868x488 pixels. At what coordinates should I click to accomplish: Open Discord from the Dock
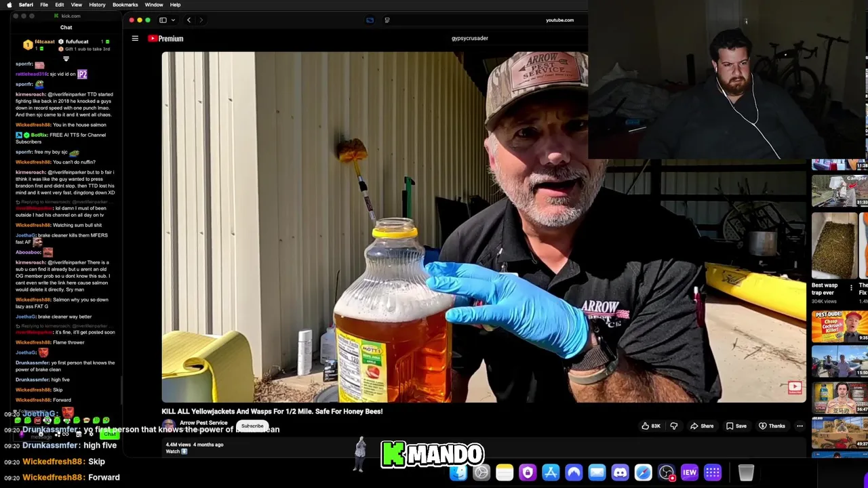coord(620,472)
